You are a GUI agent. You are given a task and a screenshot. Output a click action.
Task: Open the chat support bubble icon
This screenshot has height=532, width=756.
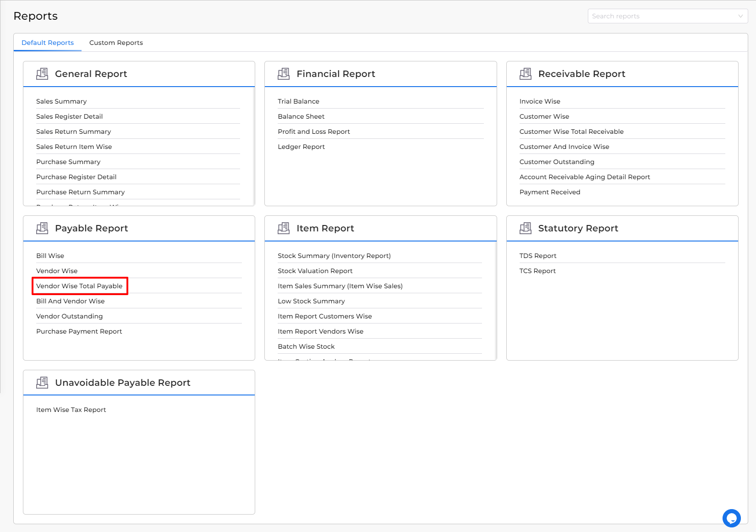click(731, 518)
